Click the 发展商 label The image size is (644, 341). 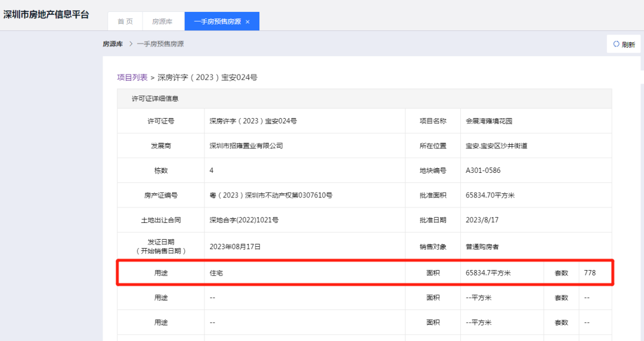coord(161,146)
